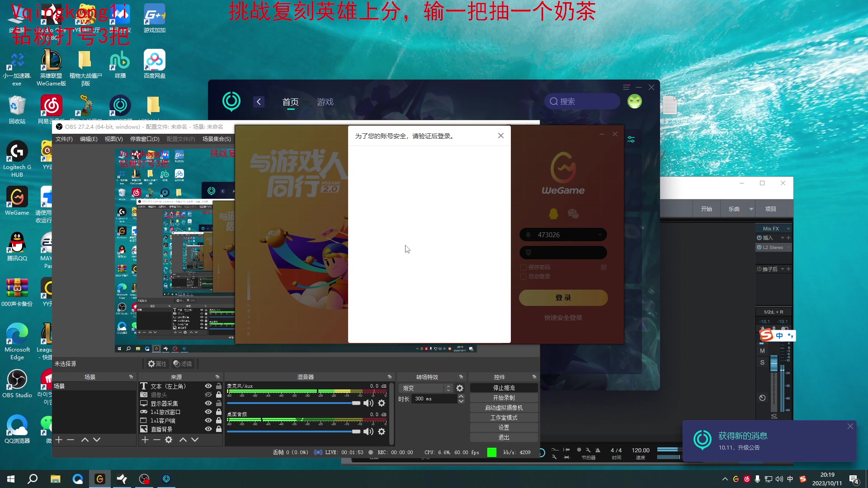This screenshot has height=488, width=868.
Task: Open 桌面音频 audio settings gear
Action: point(382,432)
